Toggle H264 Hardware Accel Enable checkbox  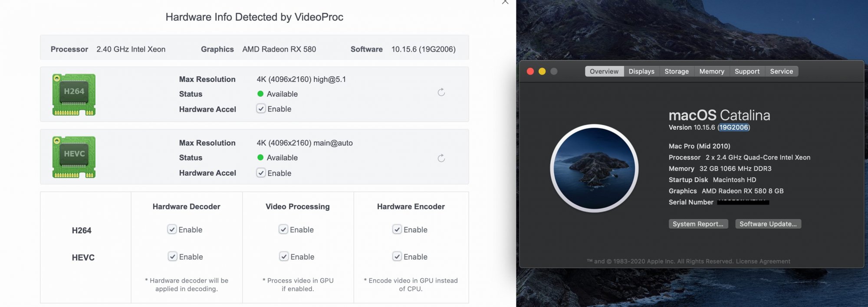point(261,109)
